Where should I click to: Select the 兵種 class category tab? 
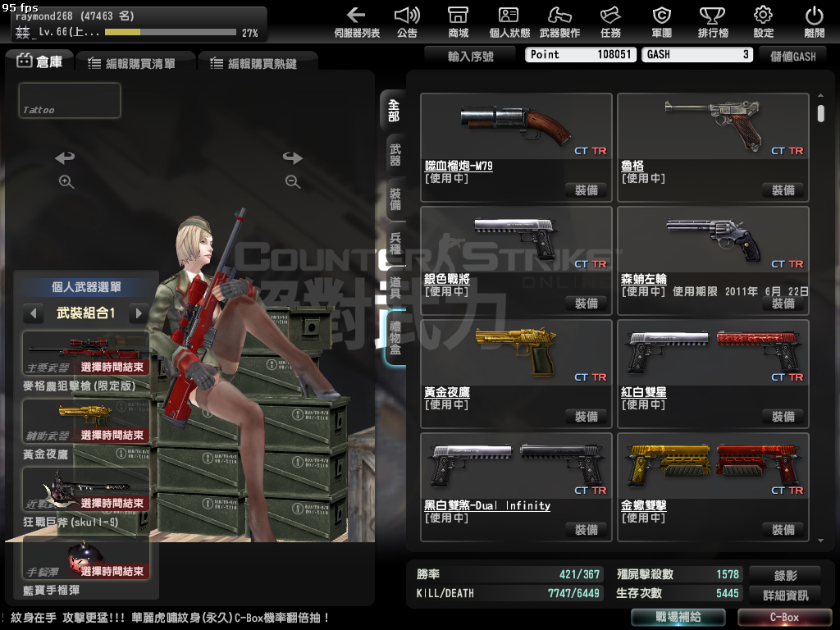[395, 243]
